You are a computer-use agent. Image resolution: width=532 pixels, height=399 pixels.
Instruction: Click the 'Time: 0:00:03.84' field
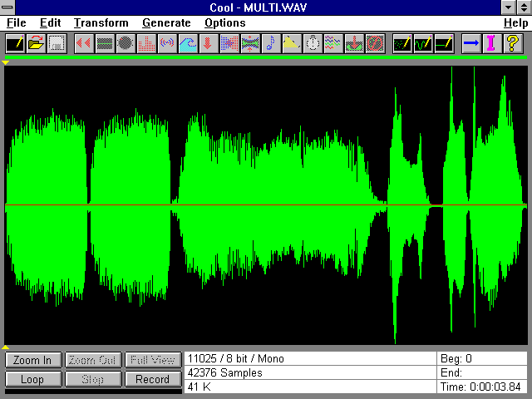pyautogui.click(x=482, y=387)
